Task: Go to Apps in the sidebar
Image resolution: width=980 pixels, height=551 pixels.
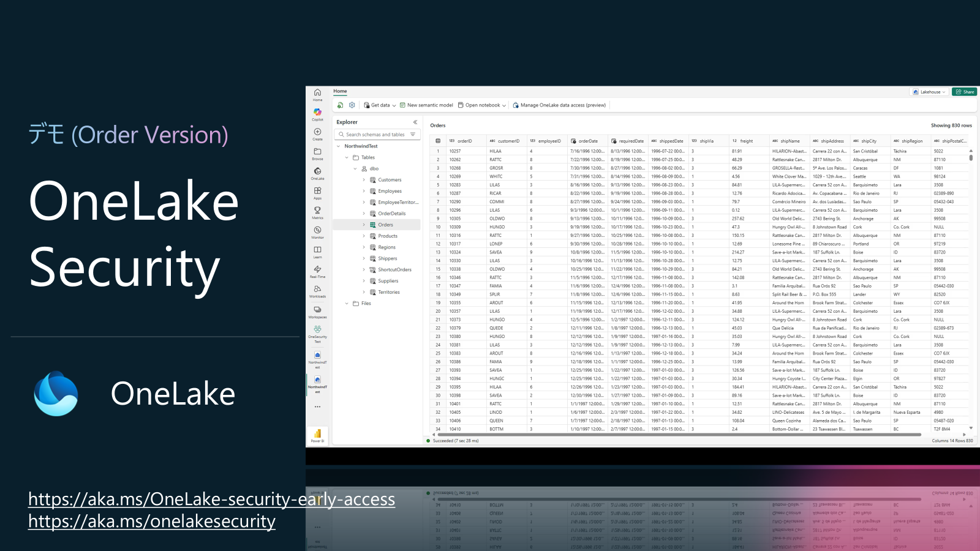Action: pyautogui.click(x=317, y=192)
